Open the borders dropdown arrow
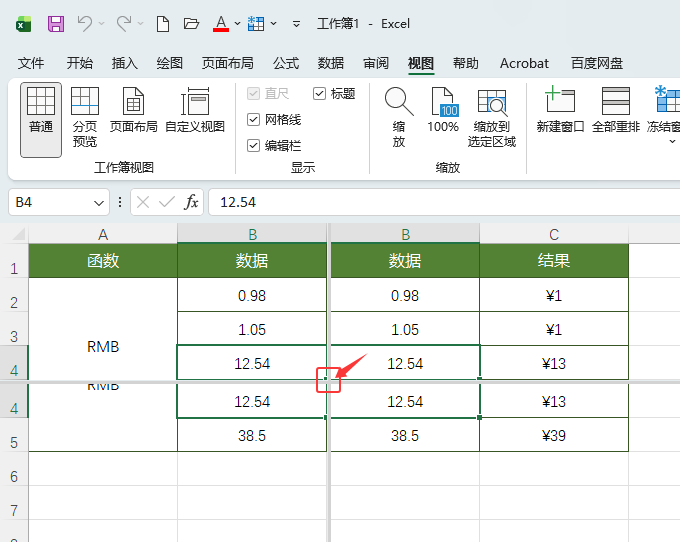This screenshot has width=680, height=542. [x=274, y=23]
